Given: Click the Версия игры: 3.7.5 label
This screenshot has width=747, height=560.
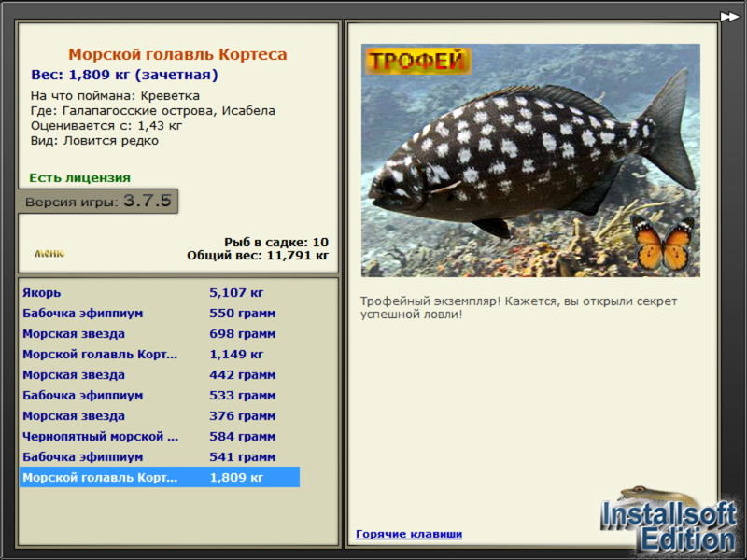Looking at the screenshot, I should click(x=98, y=201).
